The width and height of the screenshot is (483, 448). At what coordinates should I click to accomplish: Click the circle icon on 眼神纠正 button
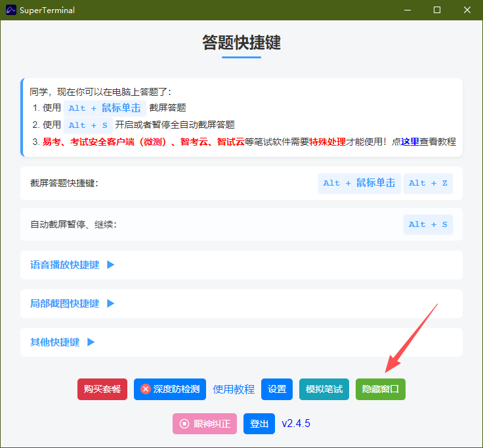point(184,424)
